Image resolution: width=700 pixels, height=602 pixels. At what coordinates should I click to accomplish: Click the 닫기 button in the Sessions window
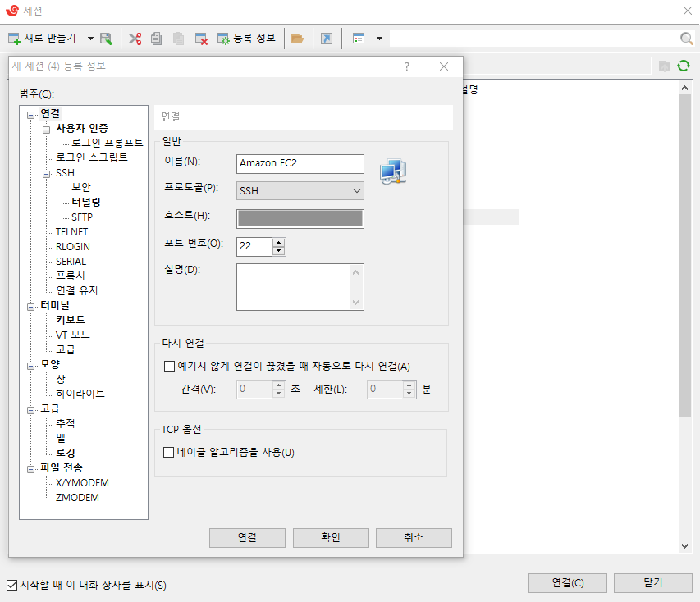pos(652,583)
